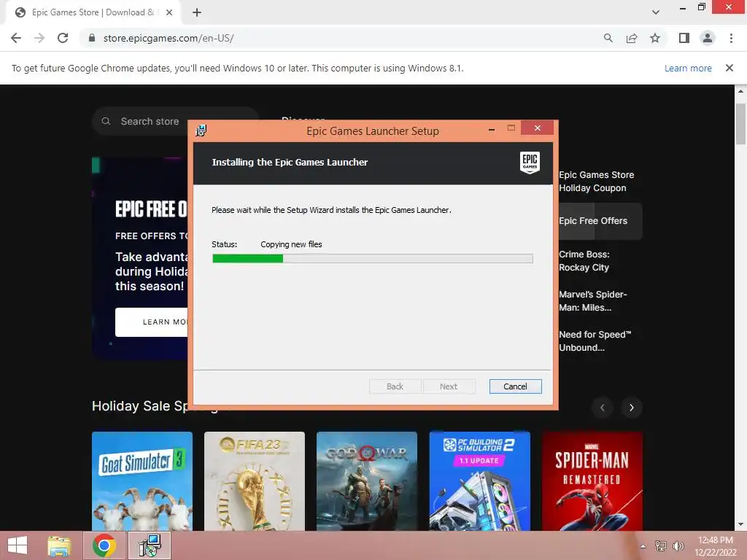
Task: Go back in Chrome browser history
Action: pyautogui.click(x=16, y=38)
